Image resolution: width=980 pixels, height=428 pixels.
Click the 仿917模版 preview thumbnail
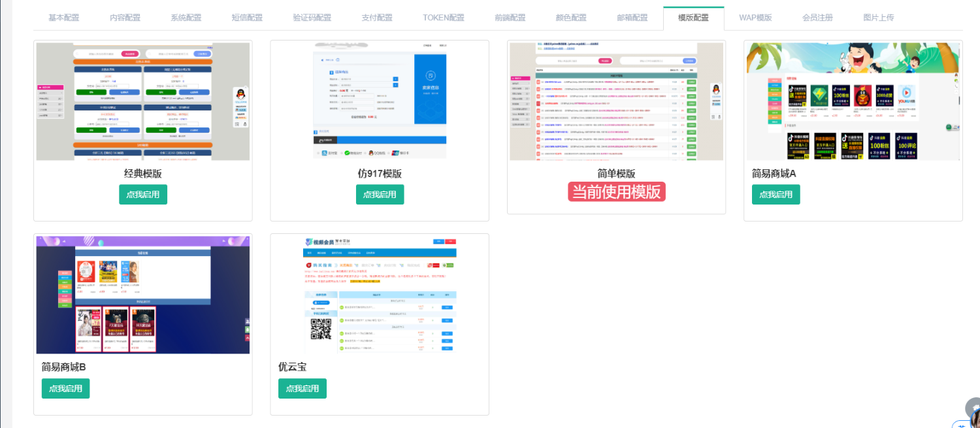coord(380,101)
